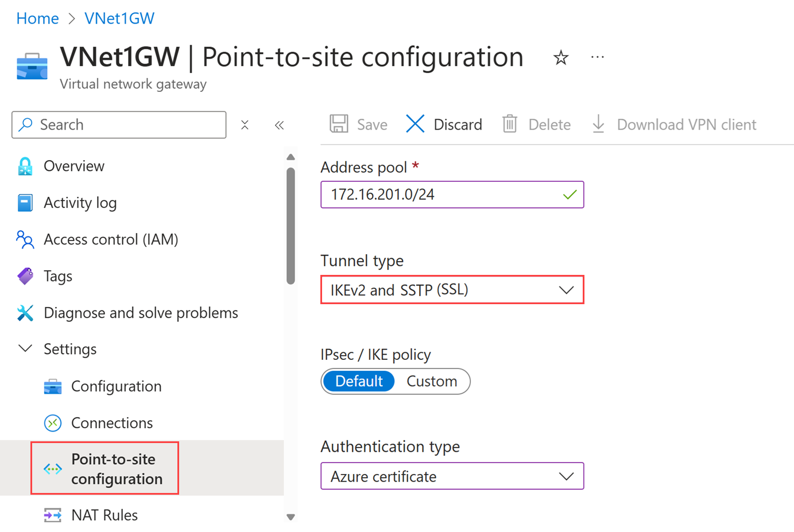The height and width of the screenshot is (532, 794).
Task: Collapse the Settings section
Action: pyautogui.click(x=25, y=349)
